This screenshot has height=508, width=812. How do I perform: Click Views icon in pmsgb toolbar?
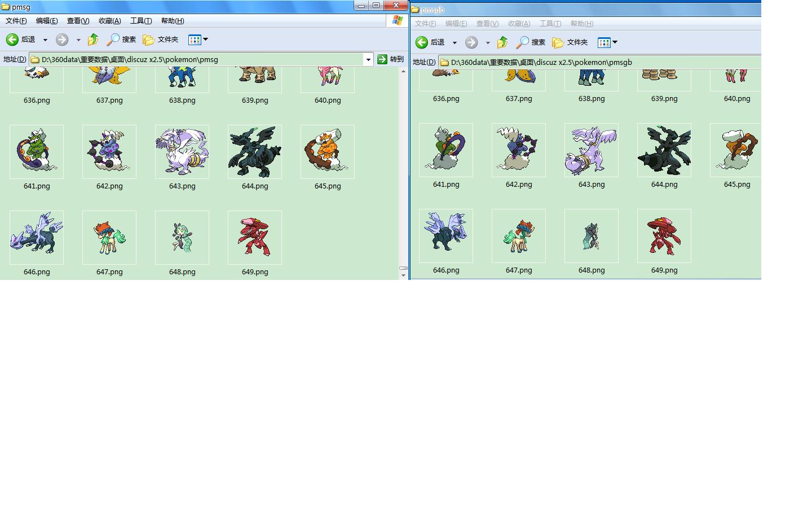[604, 42]
